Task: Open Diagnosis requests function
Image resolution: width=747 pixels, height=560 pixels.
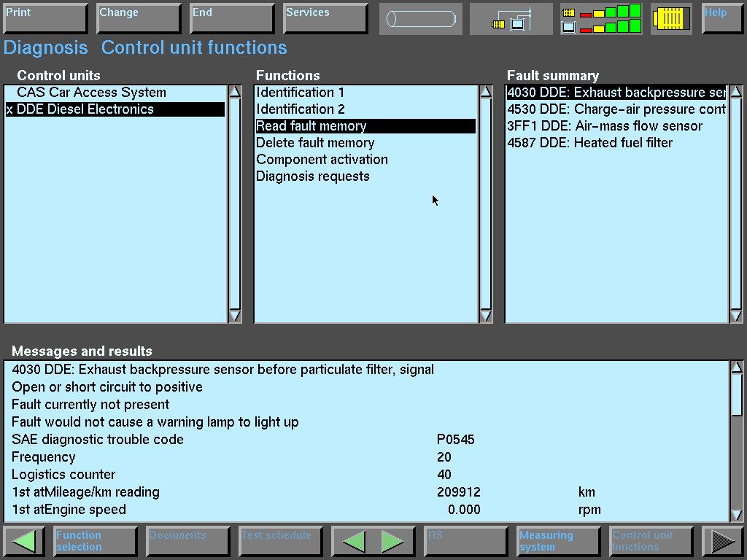Action: click(312, 176)
